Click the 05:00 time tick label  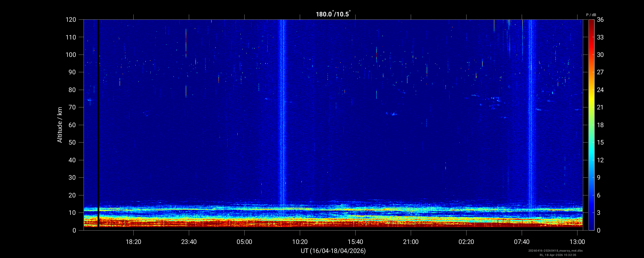tap(244, 242)
